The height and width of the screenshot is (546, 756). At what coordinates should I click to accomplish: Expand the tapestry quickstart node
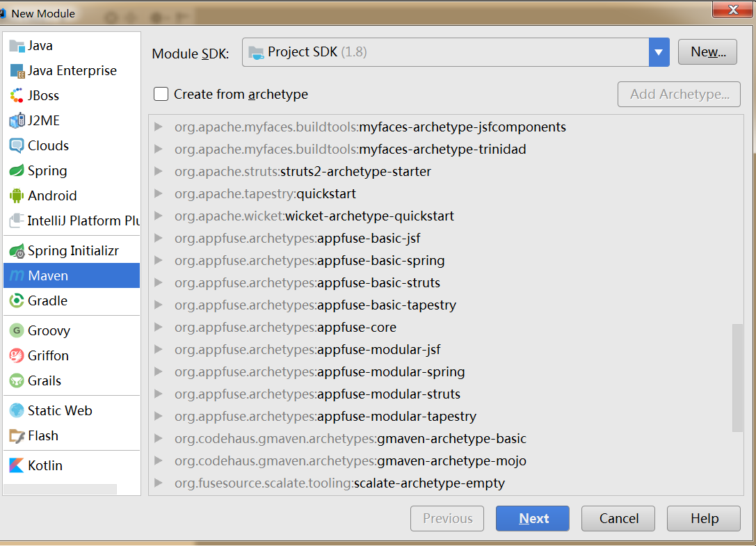(158, 193)
